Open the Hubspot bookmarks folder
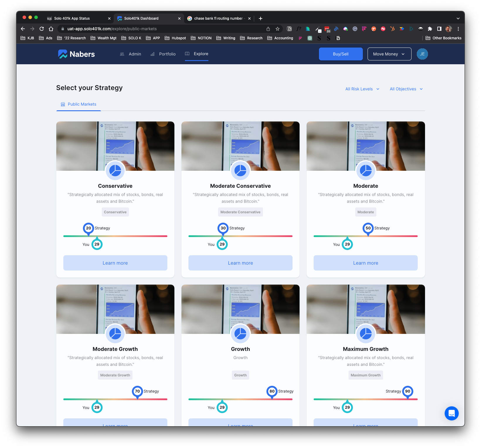481x448 pixels. click(x=175, y=38)
